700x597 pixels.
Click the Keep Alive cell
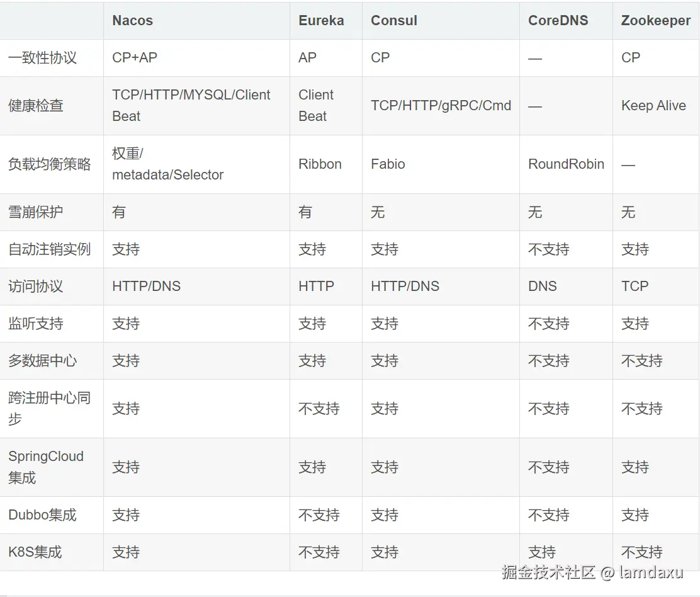click(x=653, y=106)
